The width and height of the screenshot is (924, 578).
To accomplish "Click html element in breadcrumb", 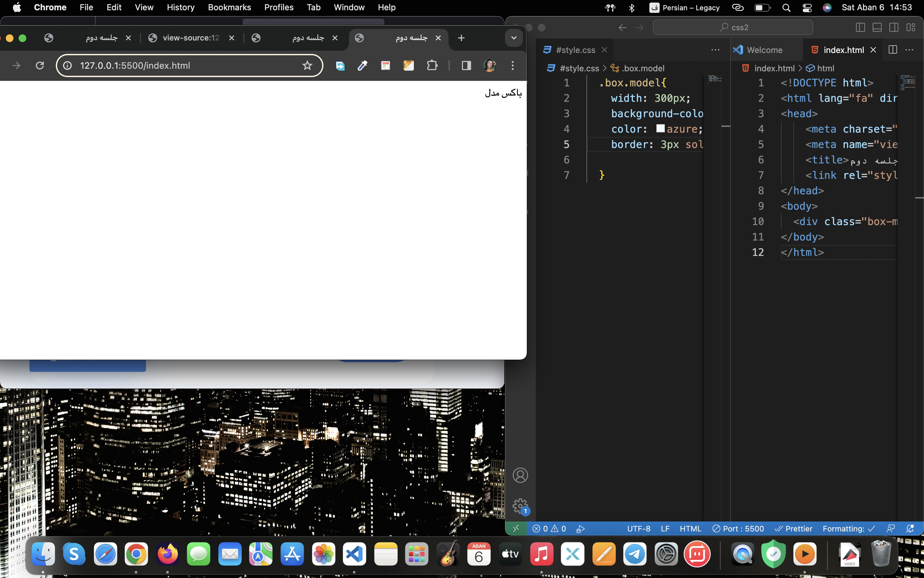I will click(x=826, y=68).
